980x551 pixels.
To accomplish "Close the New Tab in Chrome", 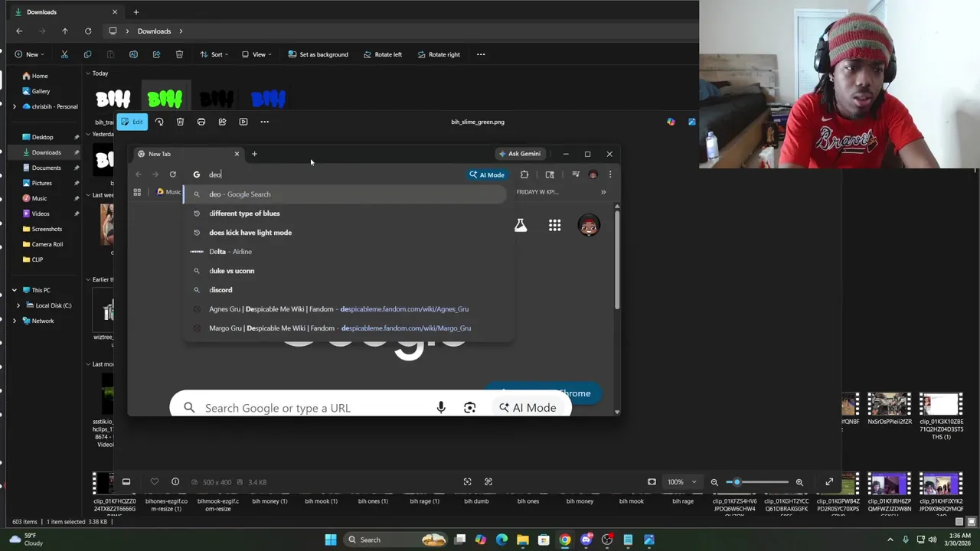I will 237,154.
